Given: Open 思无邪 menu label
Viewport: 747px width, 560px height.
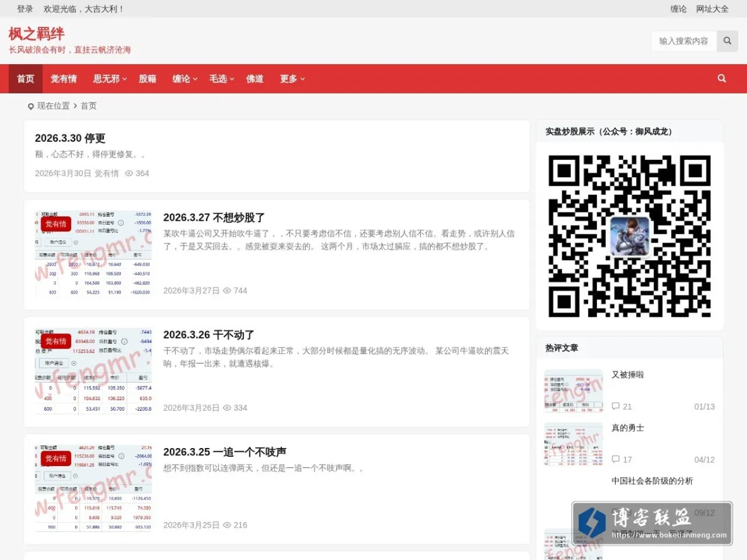Looking at the screenshot, I should [106, 79].
